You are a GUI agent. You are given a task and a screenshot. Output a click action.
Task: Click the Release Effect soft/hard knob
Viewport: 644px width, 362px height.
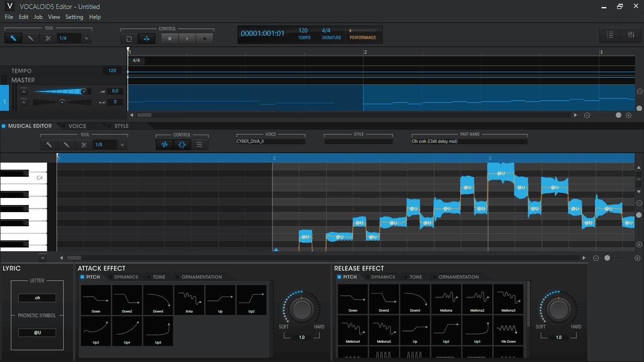[x=558, y=310]
